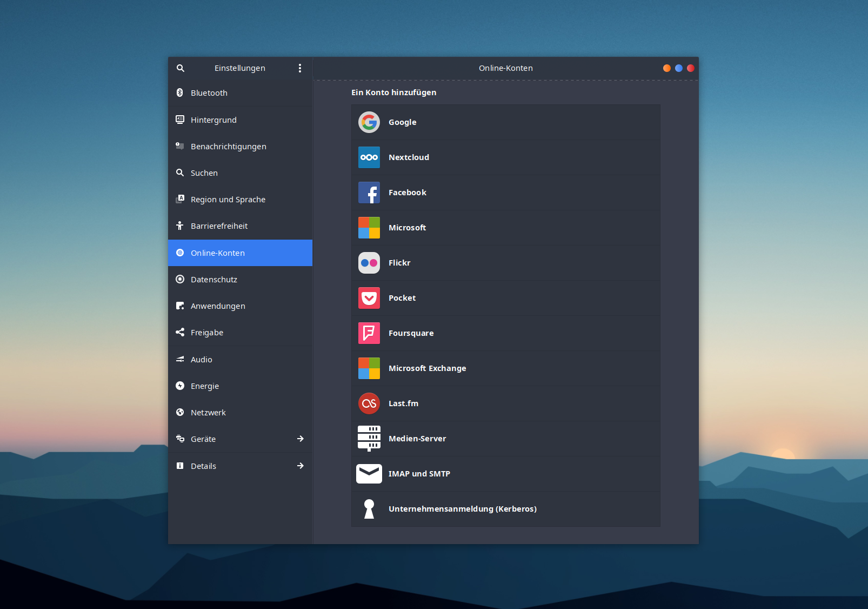Click the Benachrichtigungen icon
This screenshot has width=868, height=609.
point(180,146)
